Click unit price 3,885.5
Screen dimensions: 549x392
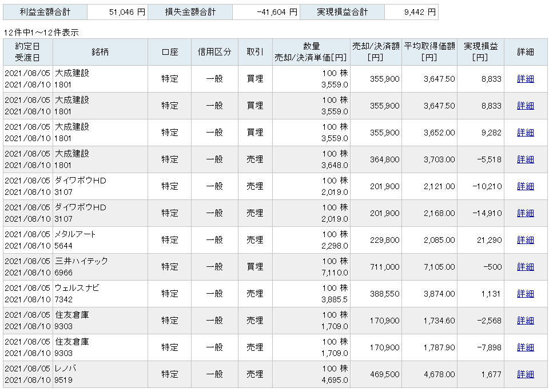[335, 299]
